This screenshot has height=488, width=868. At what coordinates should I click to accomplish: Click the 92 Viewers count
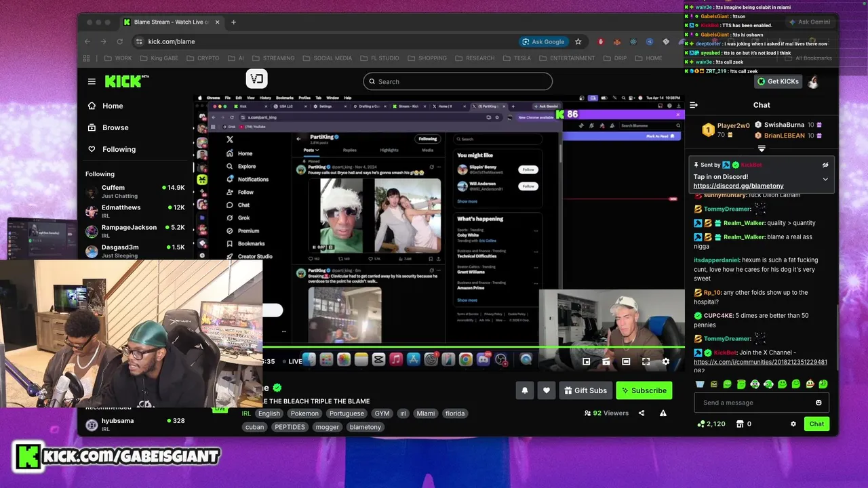coord(606,413)
